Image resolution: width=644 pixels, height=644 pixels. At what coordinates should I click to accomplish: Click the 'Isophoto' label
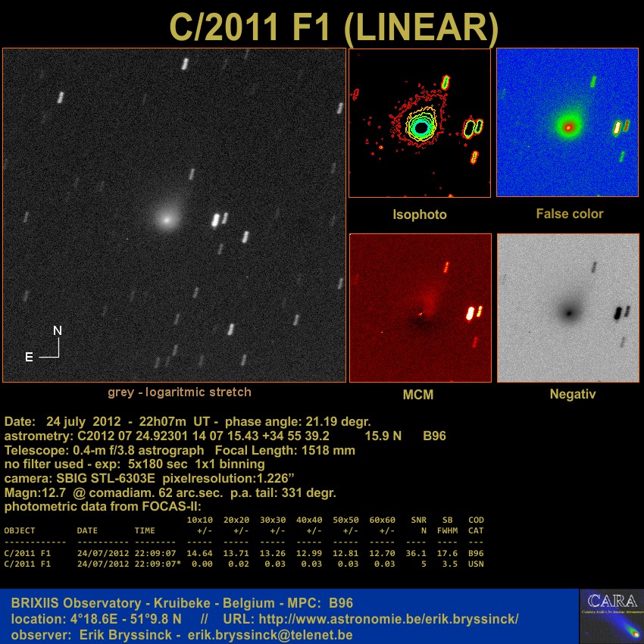[x=419, y=215]
